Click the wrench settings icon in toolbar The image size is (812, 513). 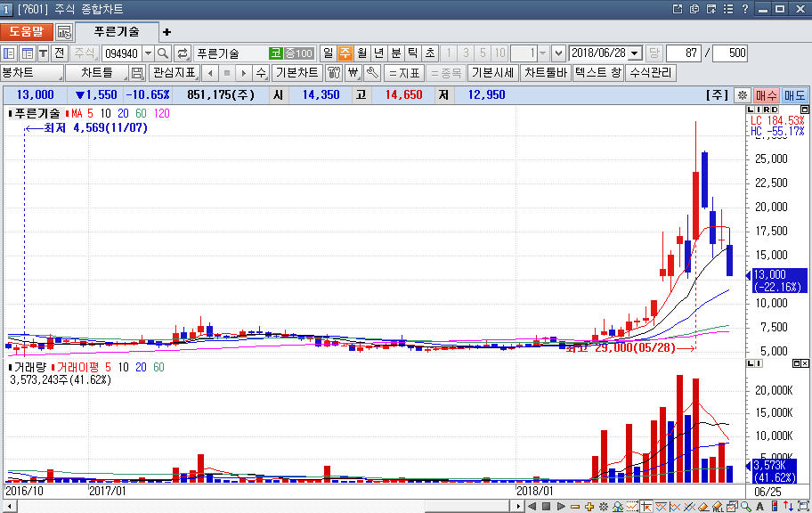pos(372,73)
